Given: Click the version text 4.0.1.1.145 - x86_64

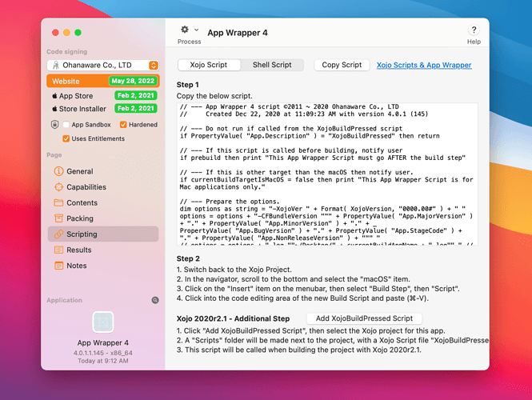Looking at the screenshot, I should click(x=103, y=353).
